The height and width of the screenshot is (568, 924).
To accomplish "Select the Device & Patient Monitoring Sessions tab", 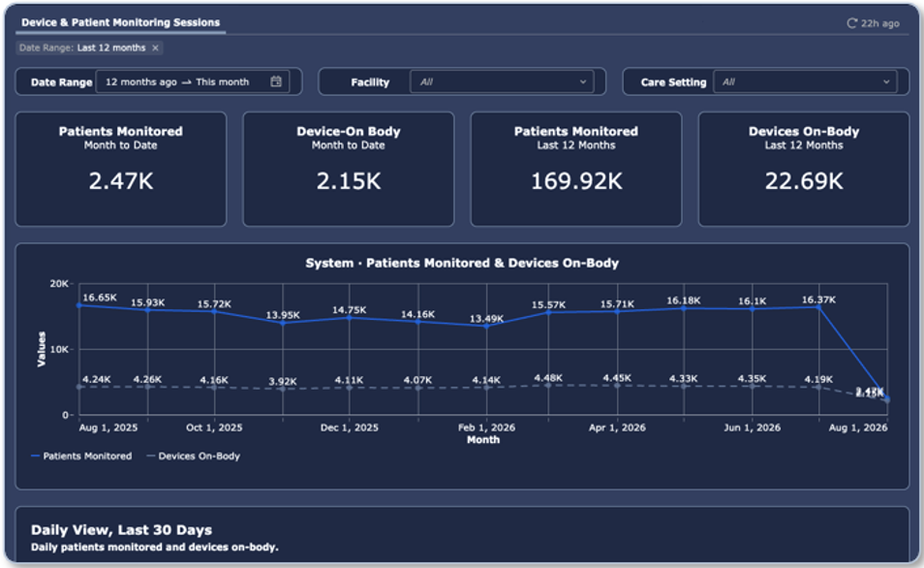I will coord(121,22).
